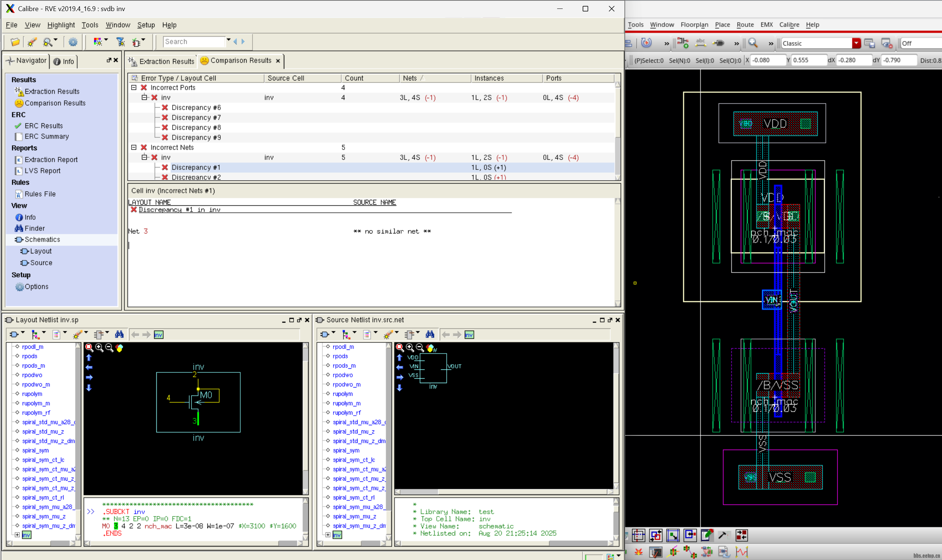Viewport: 942px width, 560px height.
Task: Open the Floorplan menu in Virtuoso
Action: tap(694, 24)
